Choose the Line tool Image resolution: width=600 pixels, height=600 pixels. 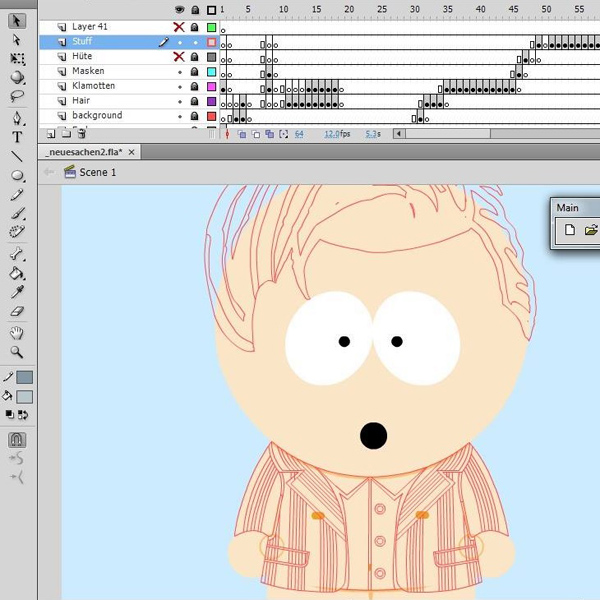[17, 156]
